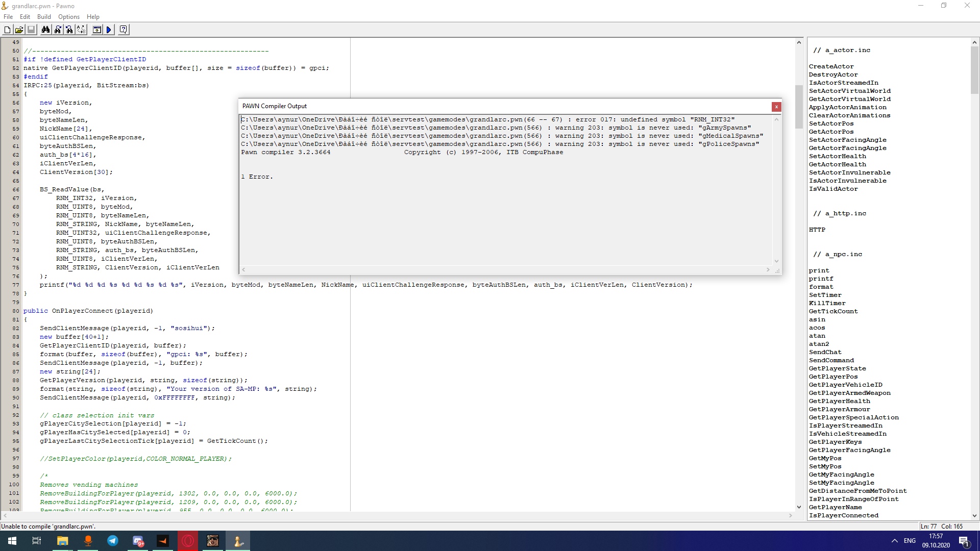Click the Compile script icon
The image size is (980, 551).
96,30
